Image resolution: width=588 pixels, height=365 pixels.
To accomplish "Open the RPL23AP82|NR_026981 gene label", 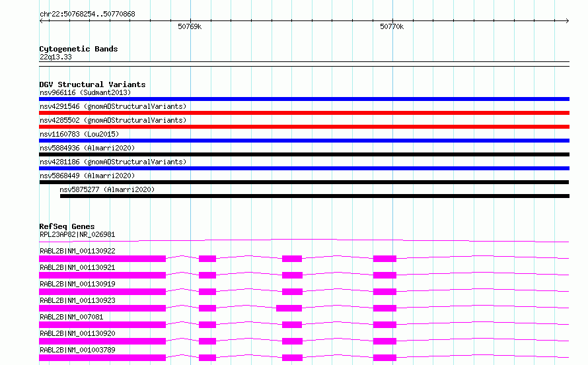I will 77,234.
